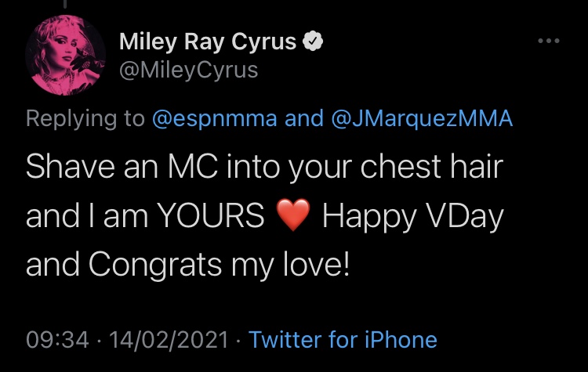Open the @MileyCyrus handle
588x372 pixels.
[189, 70]
